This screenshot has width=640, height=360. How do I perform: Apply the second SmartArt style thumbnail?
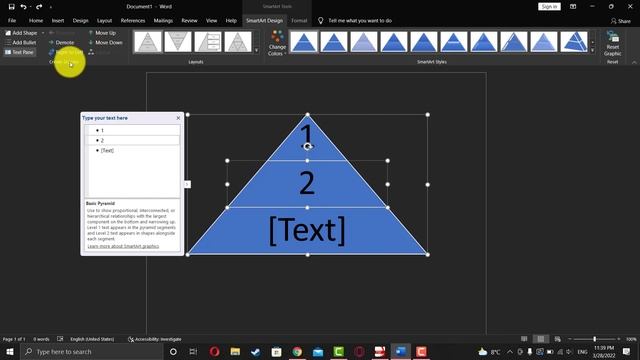tap(334, 42)
